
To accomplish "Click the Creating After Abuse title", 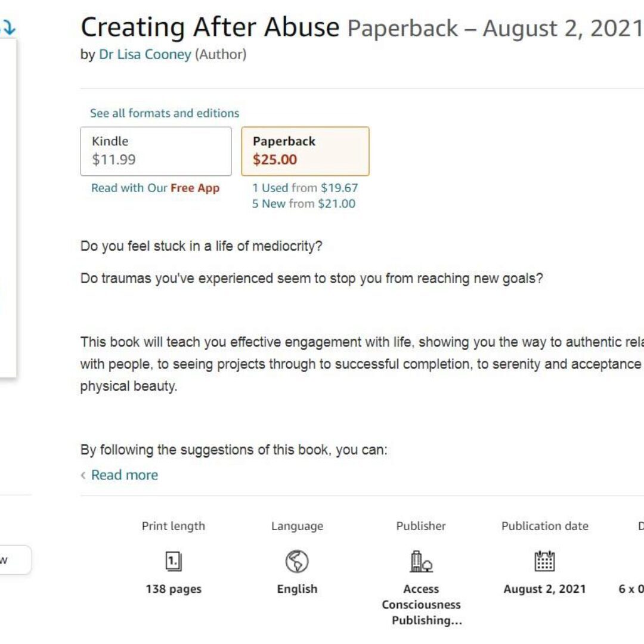I will (210, 27).
